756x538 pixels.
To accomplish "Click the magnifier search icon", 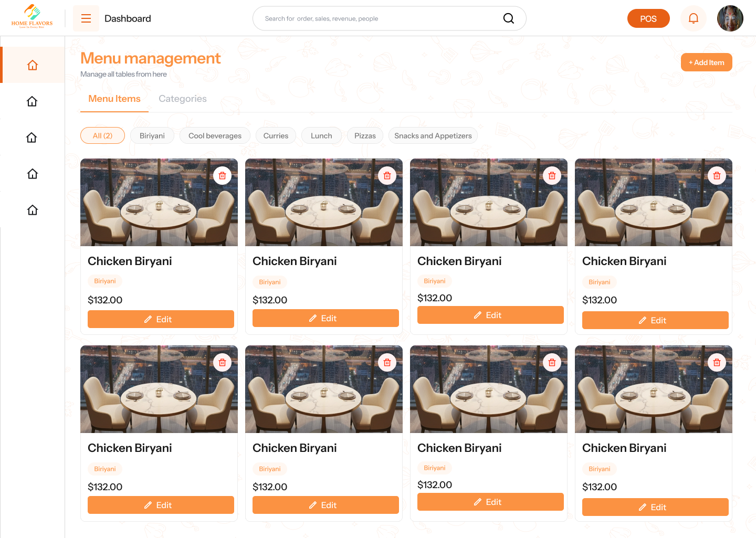I will point(508,18).
